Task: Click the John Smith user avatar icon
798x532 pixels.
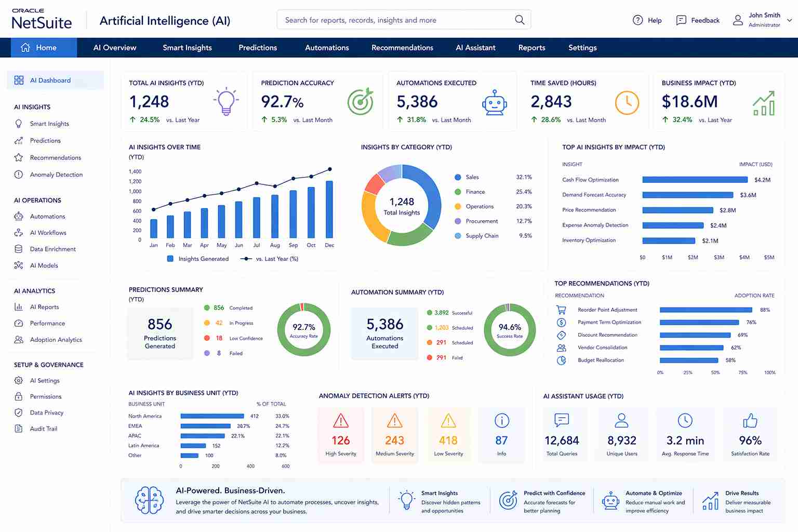Action: 738,20
